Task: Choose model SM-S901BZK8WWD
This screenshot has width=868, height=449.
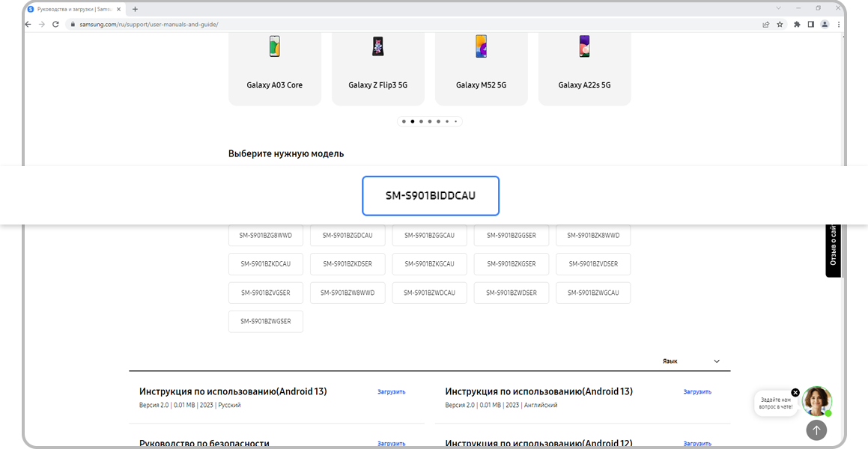Action: (x=593, y=235)
